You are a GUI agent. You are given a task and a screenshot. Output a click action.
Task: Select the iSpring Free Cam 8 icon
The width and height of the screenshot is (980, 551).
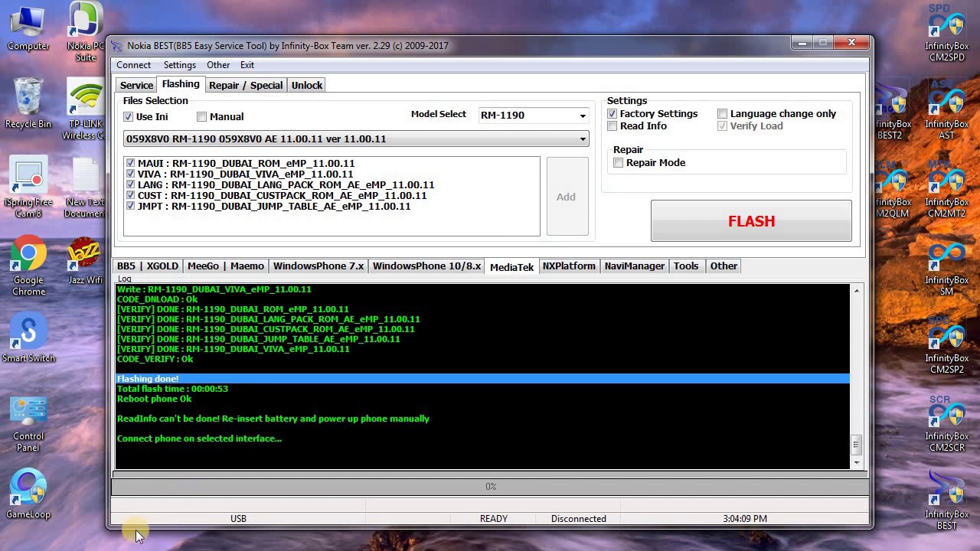(x=28, y=187)
